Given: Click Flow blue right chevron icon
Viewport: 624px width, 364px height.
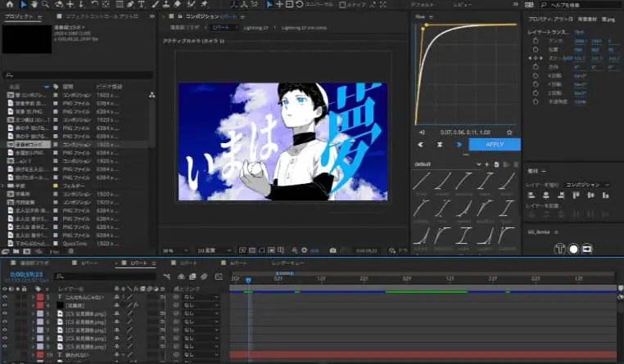Looking at the screenshot, I should (x=459, y=145).
